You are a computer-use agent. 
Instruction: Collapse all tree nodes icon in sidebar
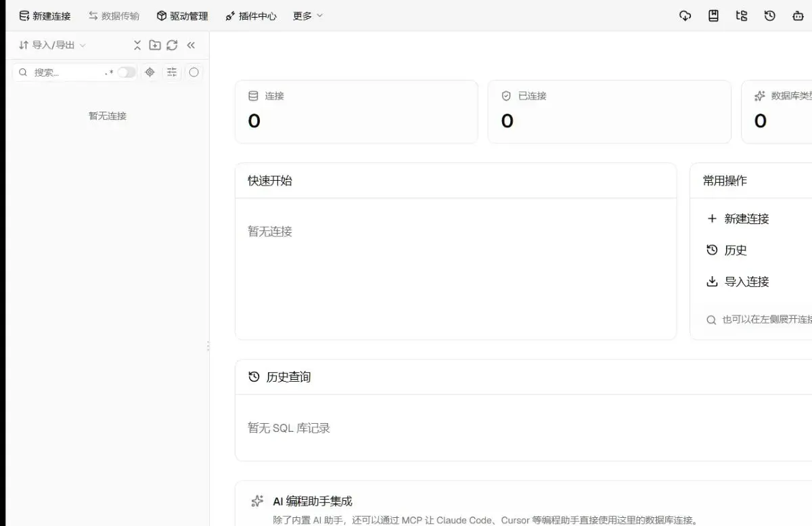click(137, 45)
